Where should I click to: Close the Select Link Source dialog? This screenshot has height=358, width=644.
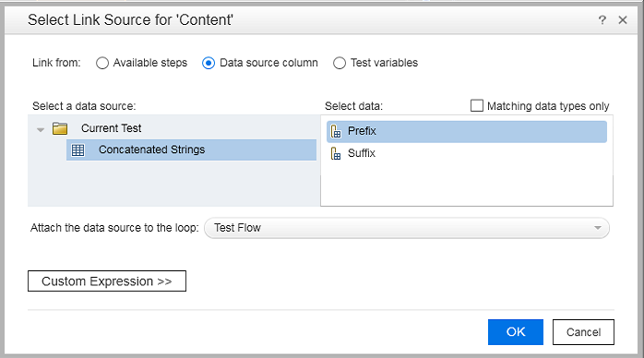tap(623, 19)
